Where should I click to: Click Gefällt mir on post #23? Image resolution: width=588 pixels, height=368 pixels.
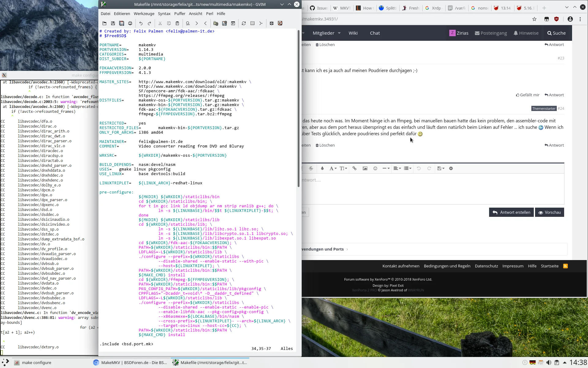(528, 95)
